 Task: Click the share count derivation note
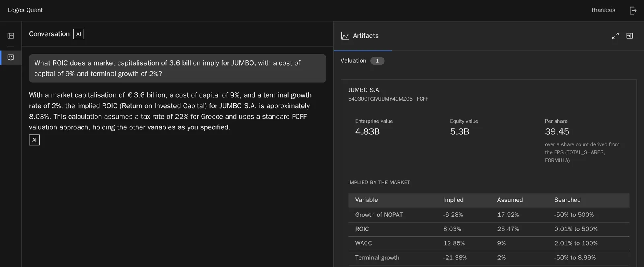582,152
